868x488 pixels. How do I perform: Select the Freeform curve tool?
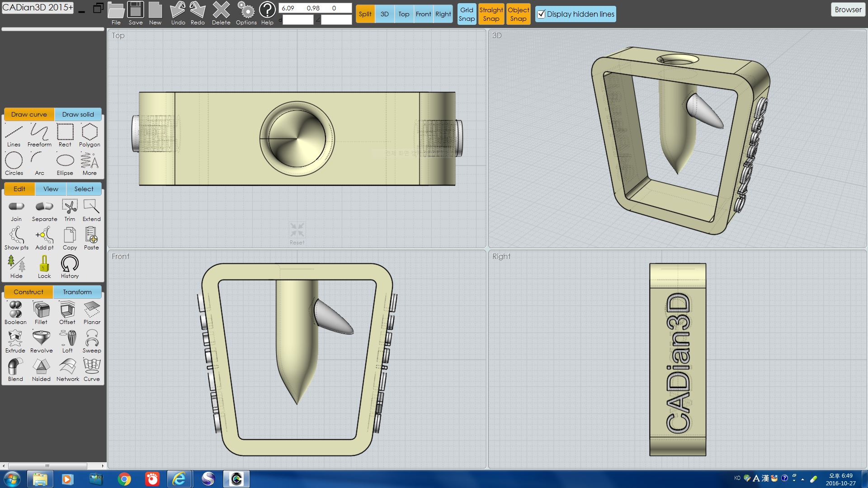39,135
